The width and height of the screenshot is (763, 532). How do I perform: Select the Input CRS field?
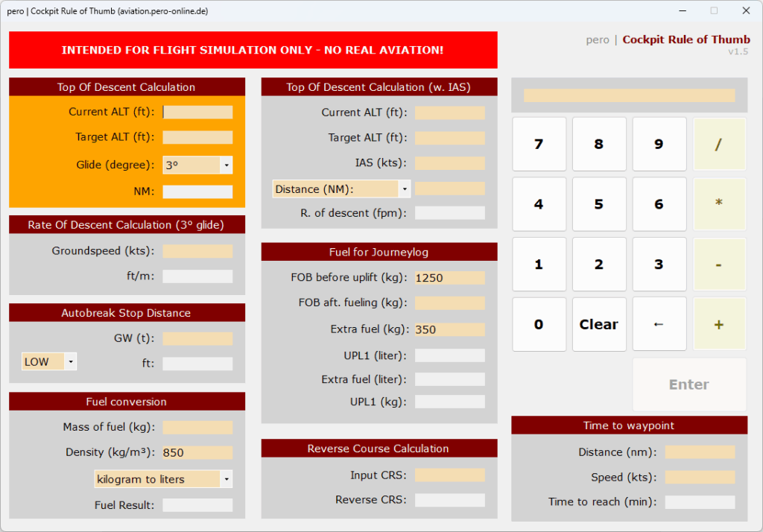pos(449,475)
